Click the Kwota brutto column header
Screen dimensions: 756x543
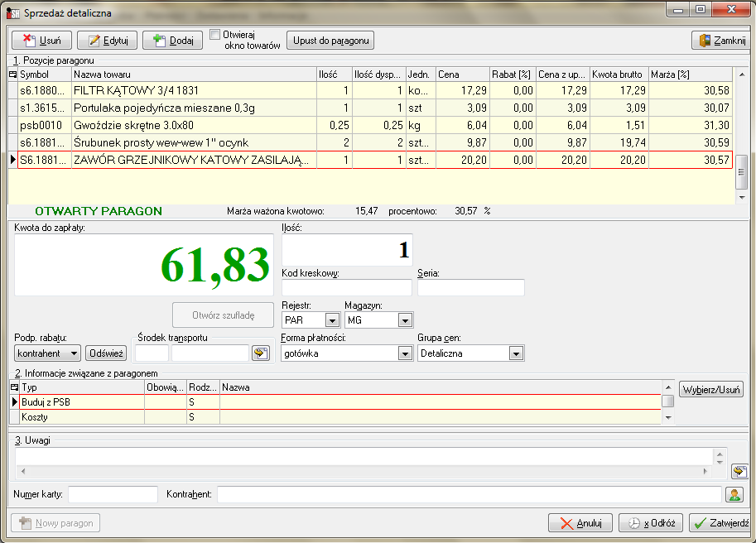pos(619,74)
